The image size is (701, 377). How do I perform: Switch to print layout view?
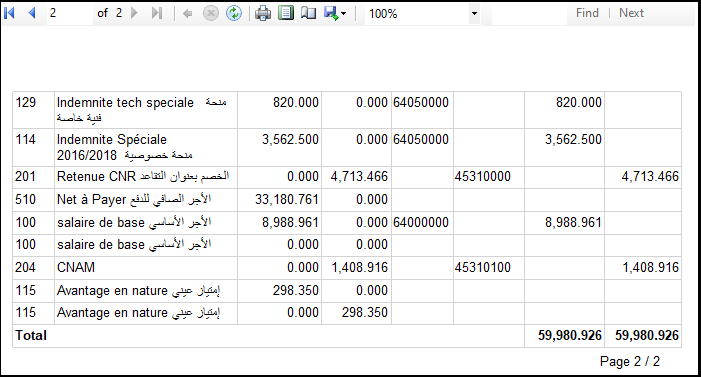[x=286, y=13]
